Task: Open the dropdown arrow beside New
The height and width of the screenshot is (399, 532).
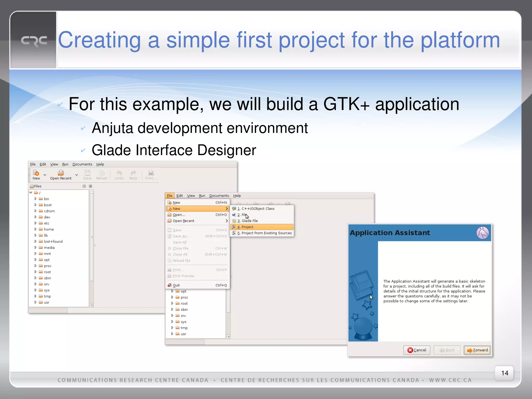Action: pos(45,175)
